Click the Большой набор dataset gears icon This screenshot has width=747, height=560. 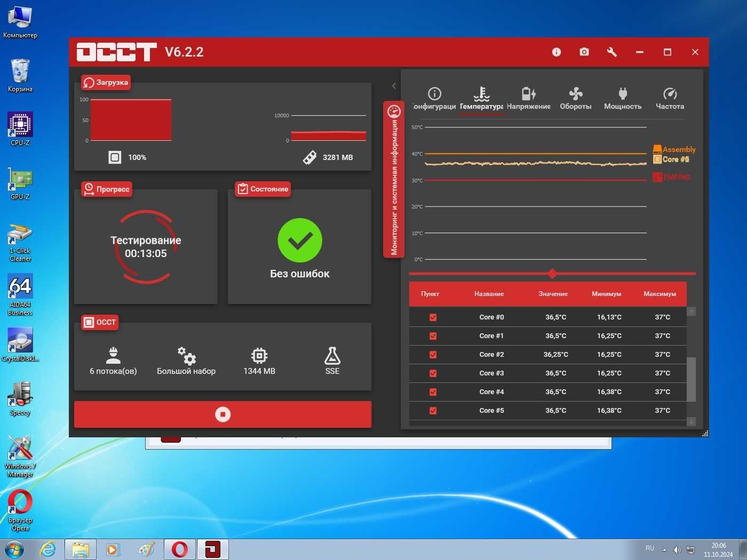click(186, 355)
